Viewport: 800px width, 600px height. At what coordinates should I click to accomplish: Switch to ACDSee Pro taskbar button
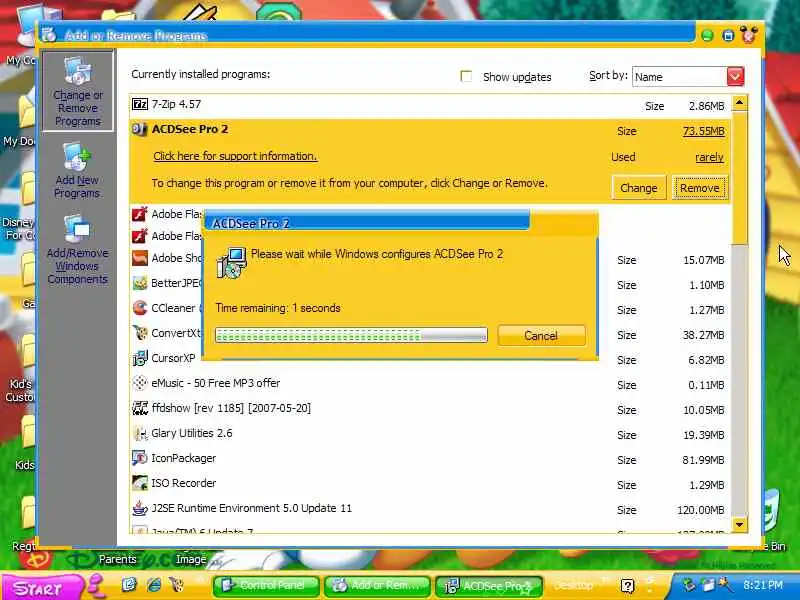click(489, 586)
